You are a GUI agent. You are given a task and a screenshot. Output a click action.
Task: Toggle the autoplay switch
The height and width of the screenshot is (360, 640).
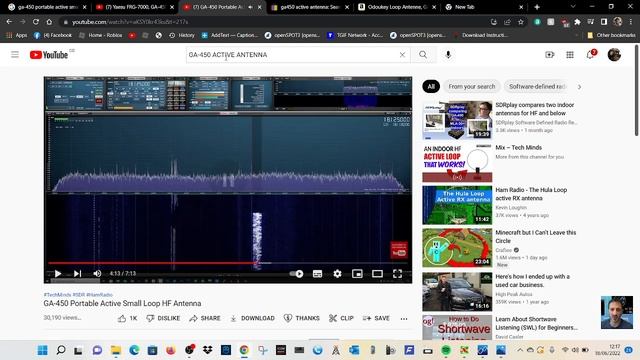[297, 273]
